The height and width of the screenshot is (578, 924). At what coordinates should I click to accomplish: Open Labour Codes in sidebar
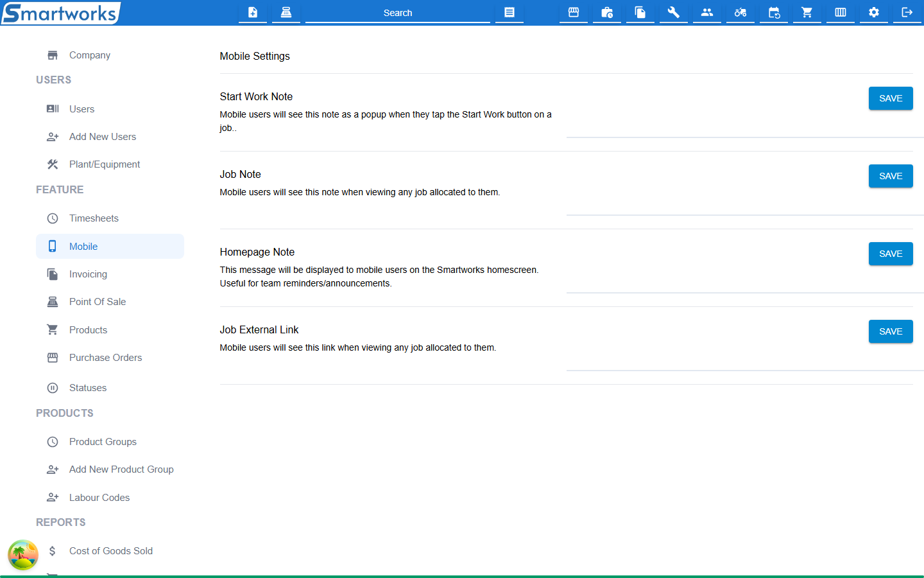click(x=110, y=498)
